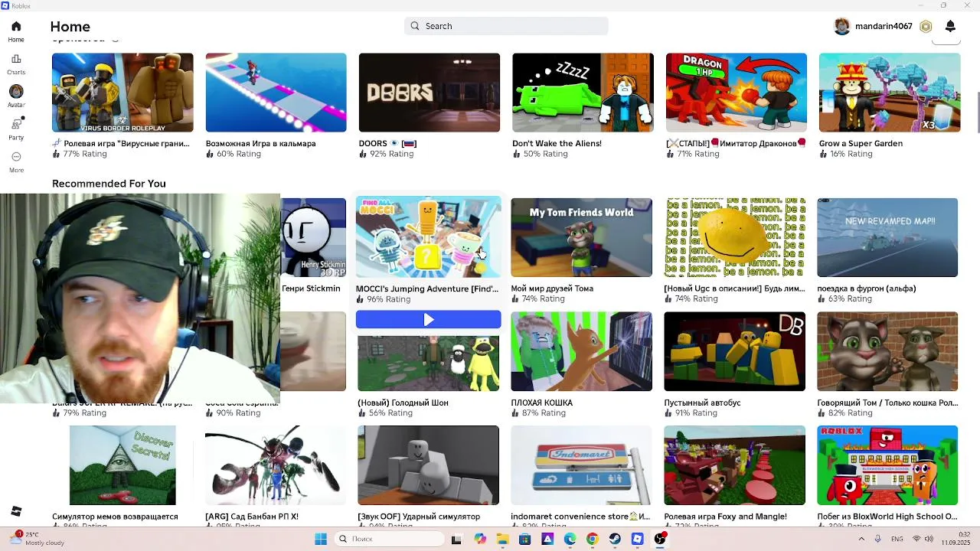Viewport: 980px width, 551px height.
Task: Open Steam from the taskbar
Action: (x=615, y=539)
